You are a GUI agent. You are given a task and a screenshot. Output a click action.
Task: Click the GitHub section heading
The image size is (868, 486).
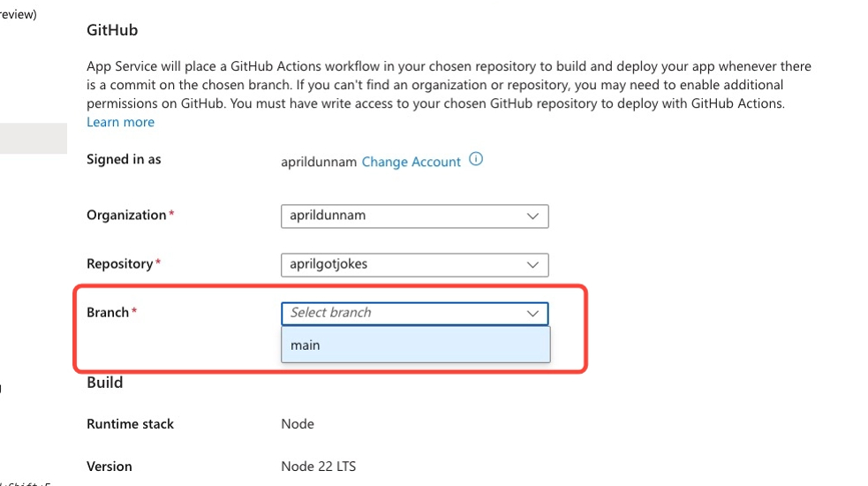pyautogui.click(x=112, y=30)
